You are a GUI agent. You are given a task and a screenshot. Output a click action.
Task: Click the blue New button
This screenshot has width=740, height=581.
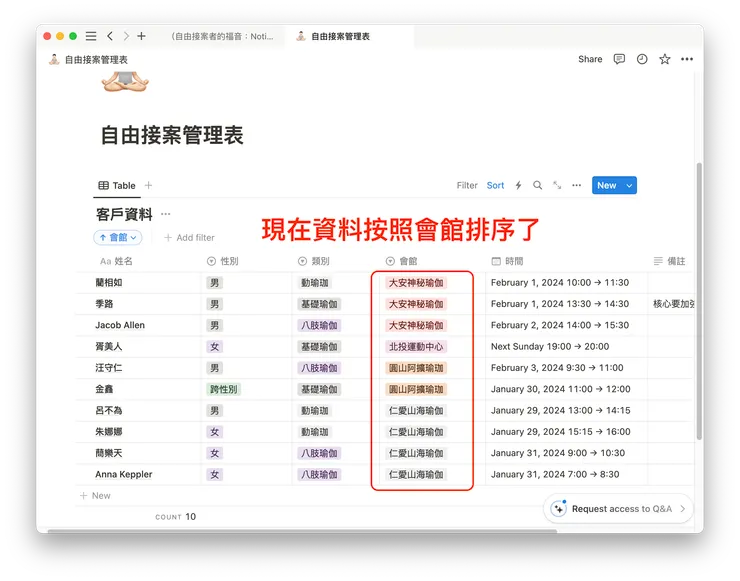tap(607, 185)
